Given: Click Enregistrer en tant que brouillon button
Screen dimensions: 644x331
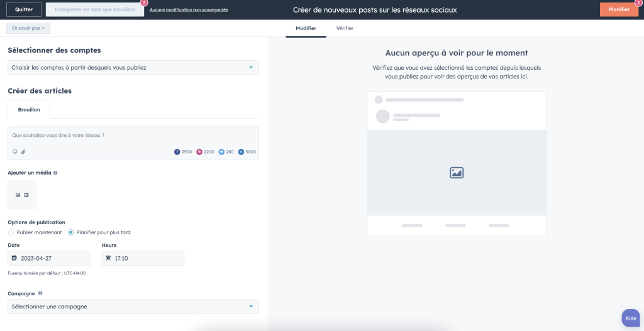Looking at the screenshot, I should pos(95,9).
